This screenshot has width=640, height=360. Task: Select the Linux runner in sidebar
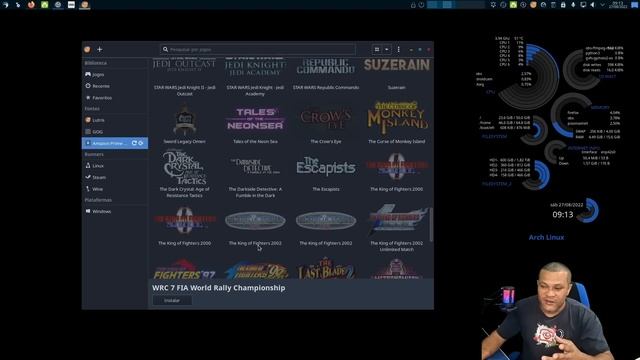(x=115, y=166)
